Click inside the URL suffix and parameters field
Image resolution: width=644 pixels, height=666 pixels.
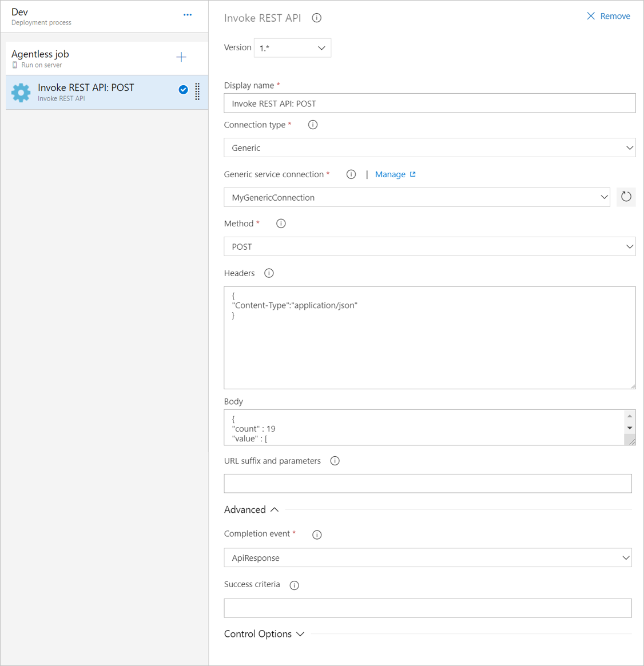pyautogui.click(x=428, y=483)
